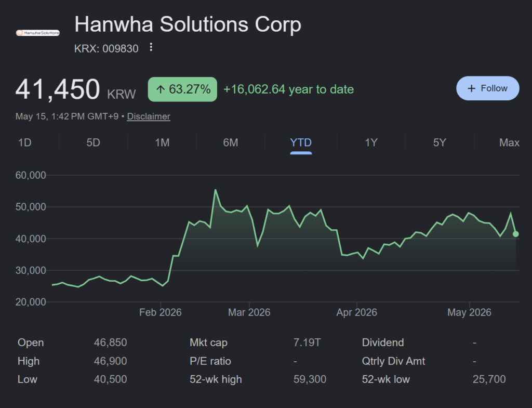Click the 50,000 y-axis label

pos(31,207)
